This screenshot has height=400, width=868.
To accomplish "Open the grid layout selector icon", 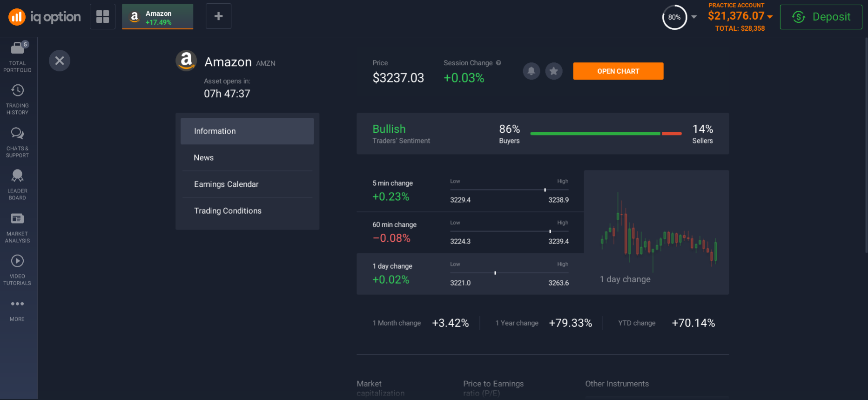I will coord(102,17).
